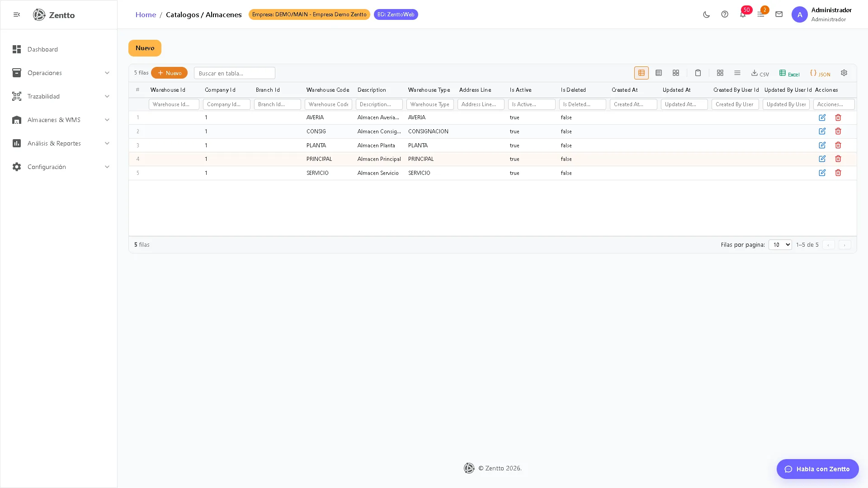Open Dashboard from the sidebar
Image resolution: width=868 pixels, height=488 pixels.
(59, 49)
